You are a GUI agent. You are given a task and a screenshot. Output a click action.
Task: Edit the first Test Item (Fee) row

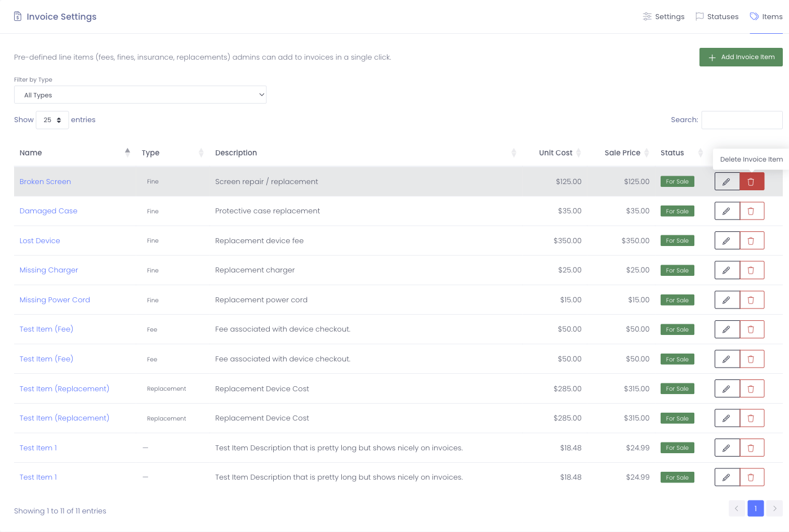point(727,329)
